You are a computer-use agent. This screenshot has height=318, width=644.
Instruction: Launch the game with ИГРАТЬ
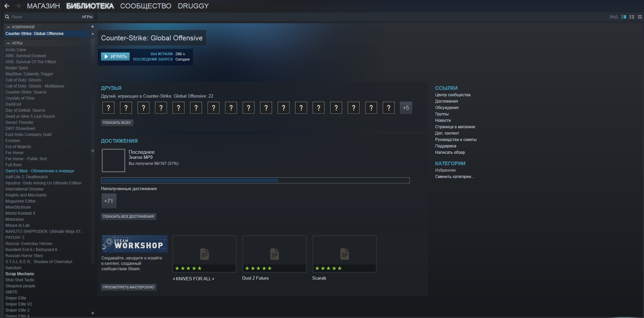coord(115,57)
